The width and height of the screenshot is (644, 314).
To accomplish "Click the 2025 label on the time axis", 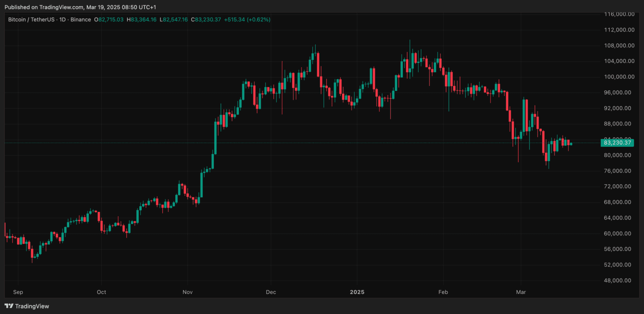I will [x=357, y=292].
